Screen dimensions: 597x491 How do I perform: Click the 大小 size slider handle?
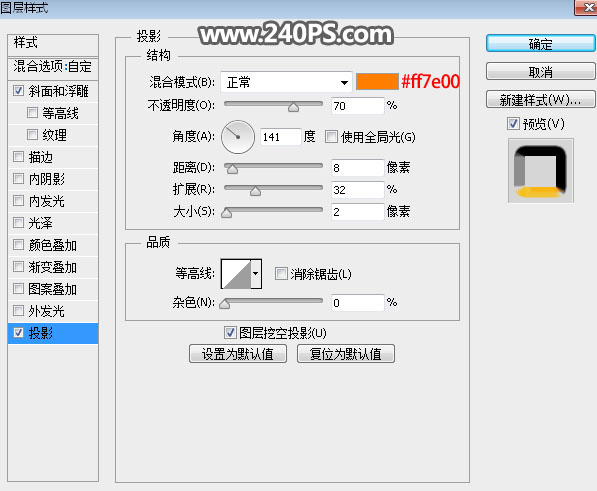227,212
